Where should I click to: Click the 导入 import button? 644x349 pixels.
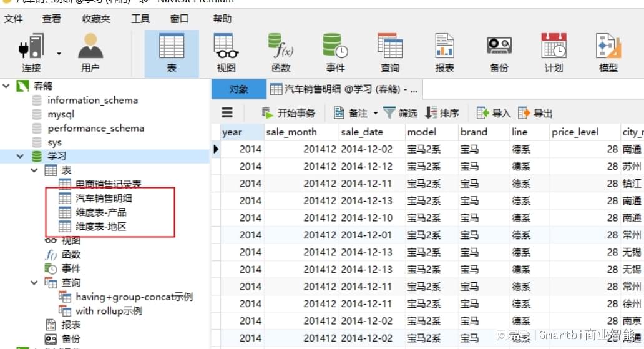click(493, 112)
